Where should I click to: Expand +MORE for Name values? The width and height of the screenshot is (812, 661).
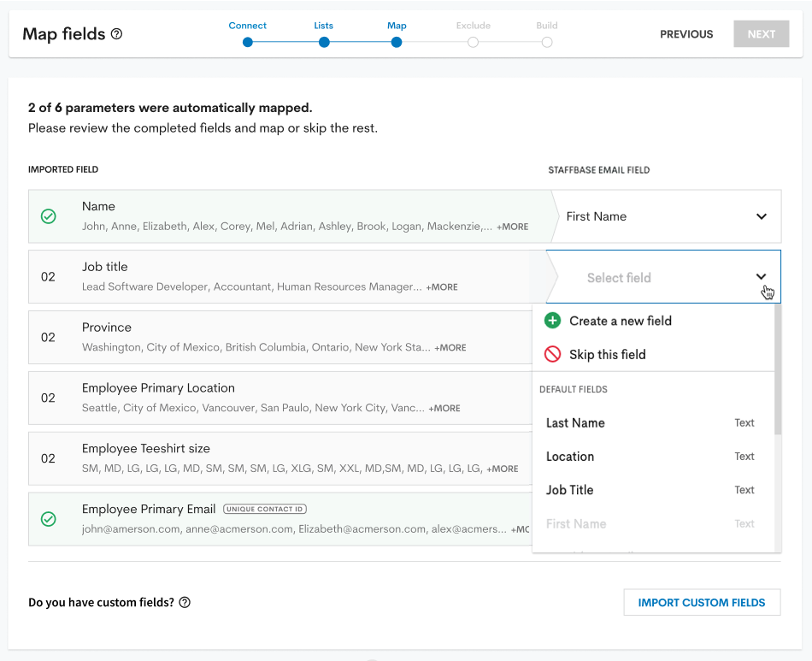coord(513,227)
